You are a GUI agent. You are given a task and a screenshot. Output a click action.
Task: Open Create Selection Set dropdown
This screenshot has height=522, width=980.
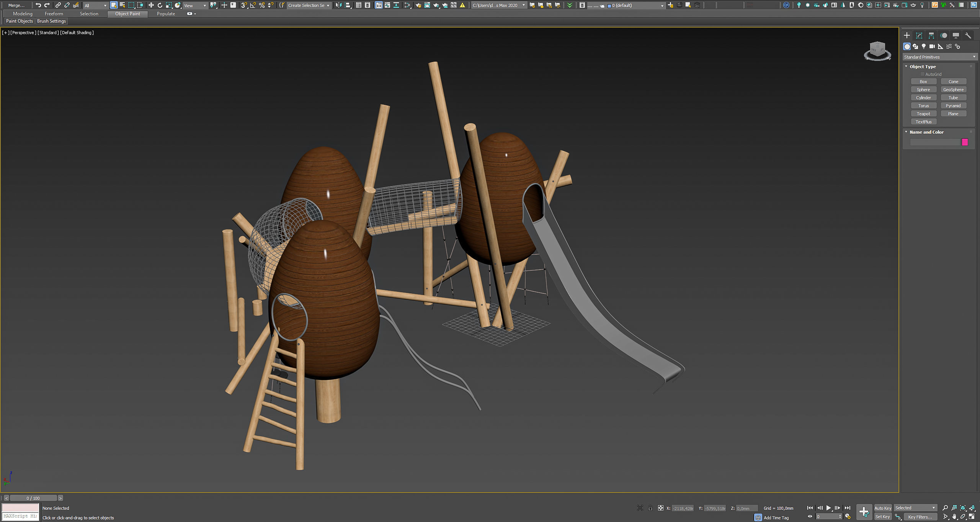309,5
